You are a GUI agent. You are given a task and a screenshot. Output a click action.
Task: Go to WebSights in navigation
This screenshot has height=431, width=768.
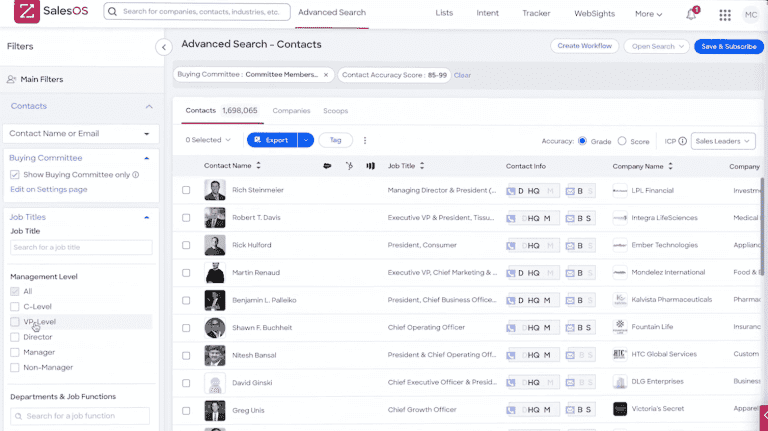594,14
